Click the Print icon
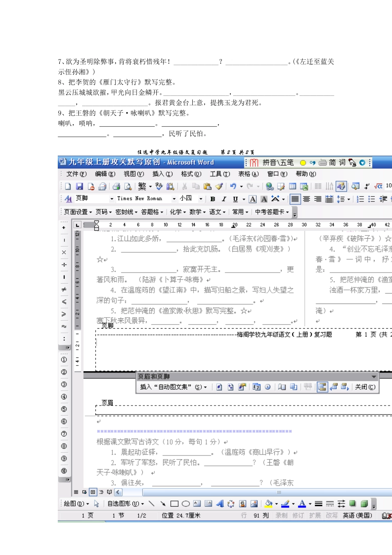 tap(116, 187)
